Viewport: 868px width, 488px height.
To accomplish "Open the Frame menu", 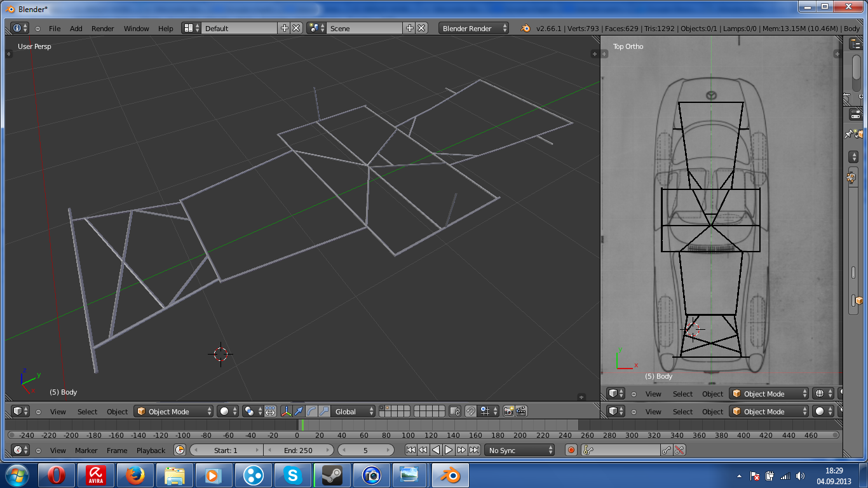I will (x=117, y=451).
